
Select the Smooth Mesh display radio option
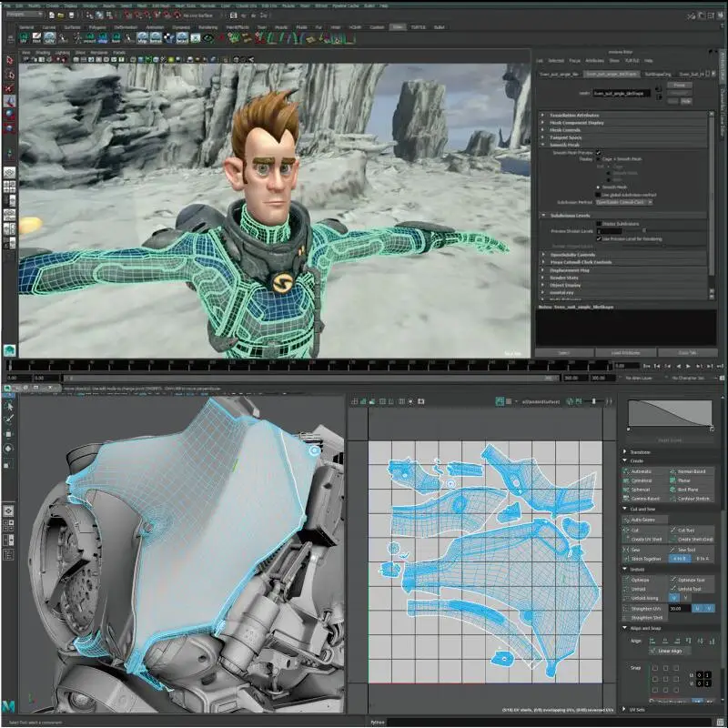[x=599, y=187]
